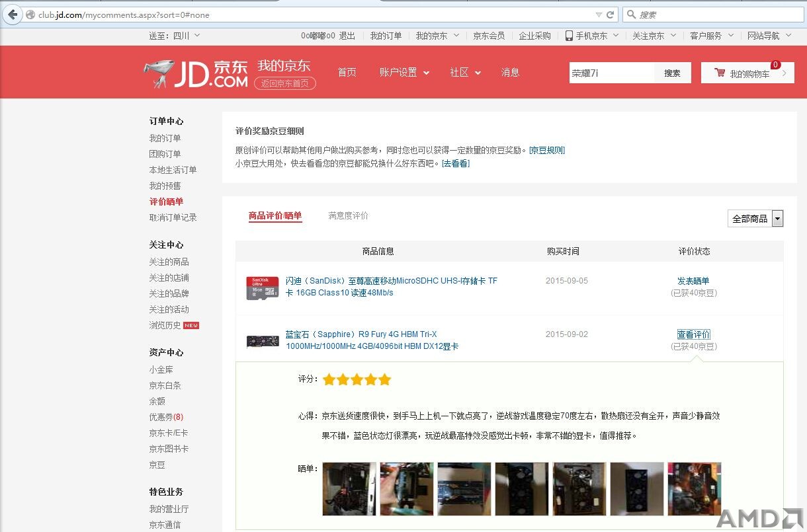
Task: Open 我的营业厅 in the sidebar
Action: point(169,509)
